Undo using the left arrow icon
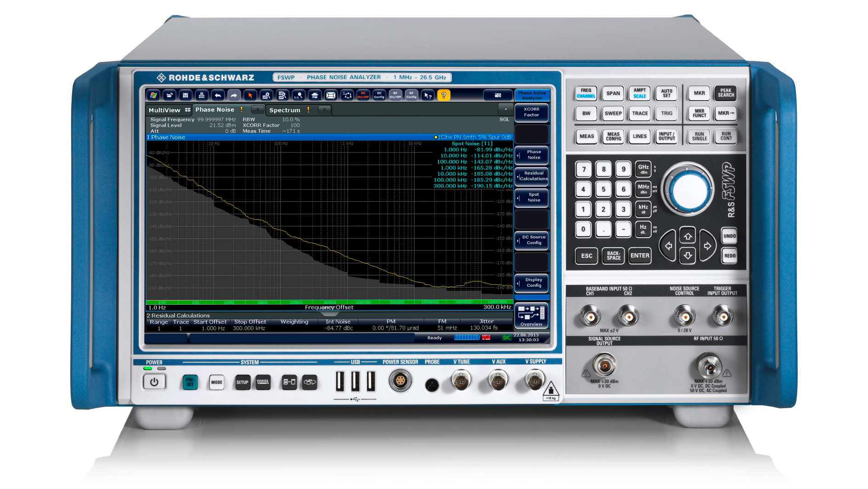Image resolution: width=868 pixels, height=489 pixels. click(218, 96)
